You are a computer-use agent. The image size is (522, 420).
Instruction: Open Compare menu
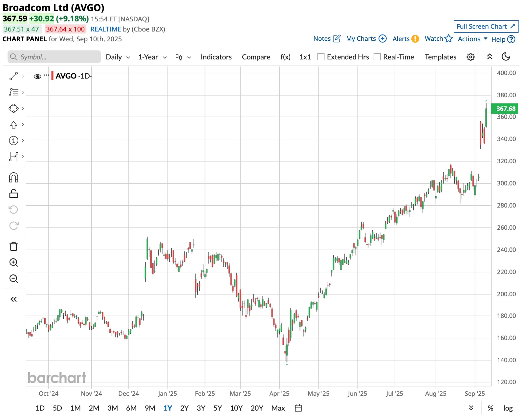pyautogui.click(x=256, y=57)
